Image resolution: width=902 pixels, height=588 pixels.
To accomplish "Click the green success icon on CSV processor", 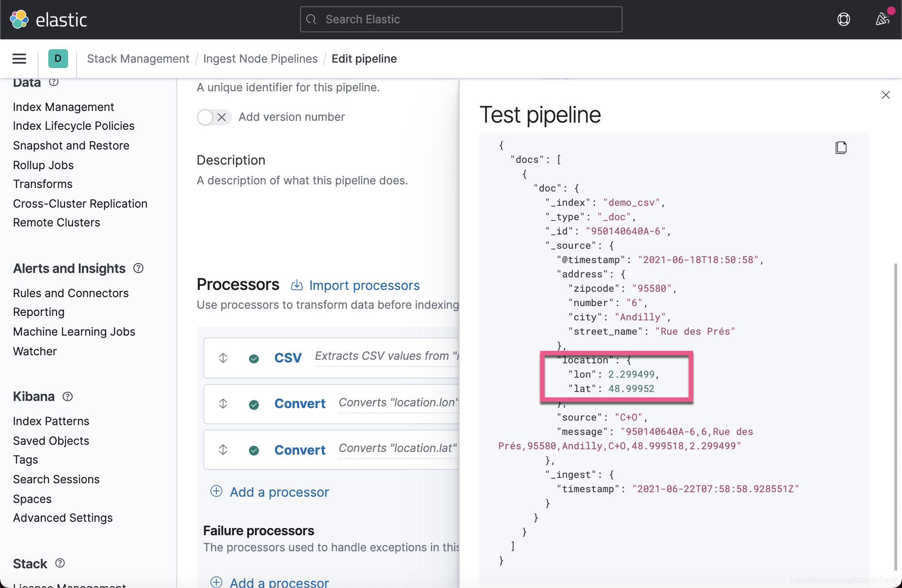I will pyautogui.click(x=254, y=358).
